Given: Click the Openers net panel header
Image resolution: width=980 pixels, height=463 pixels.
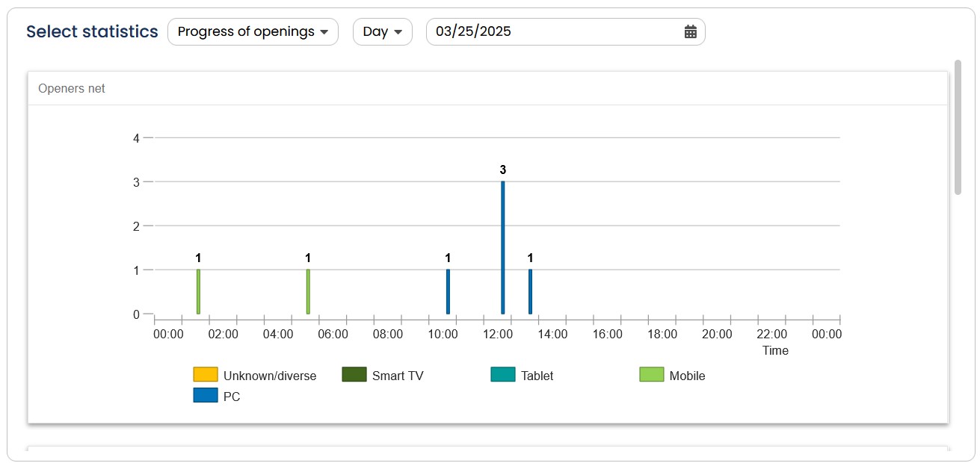Looking at the screenshot, I should (x=488, y=88).
